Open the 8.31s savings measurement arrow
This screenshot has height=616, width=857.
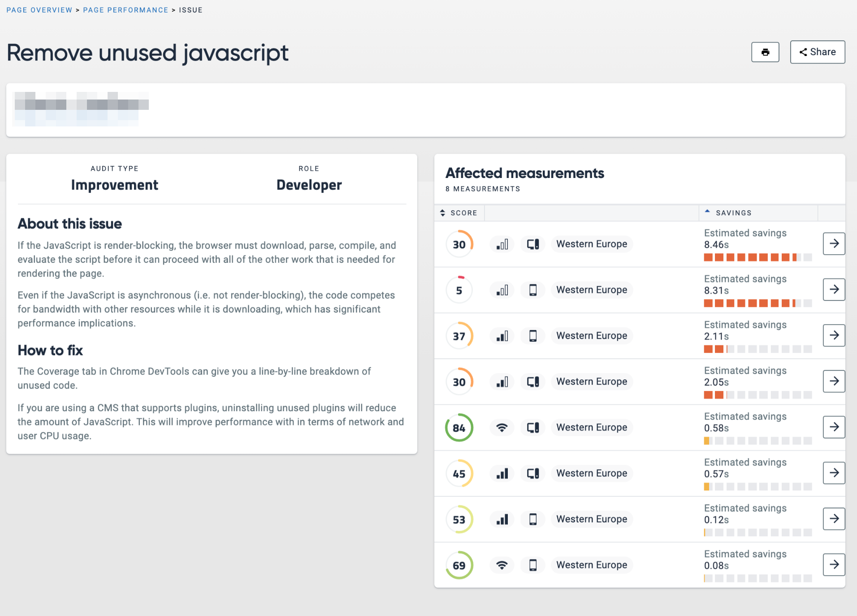click(x=834, y=289)
